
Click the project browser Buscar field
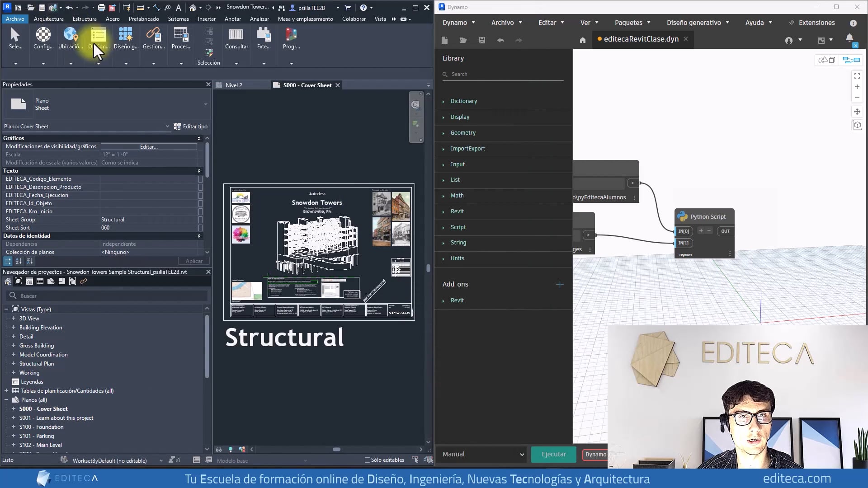click(x=107, y=296)
